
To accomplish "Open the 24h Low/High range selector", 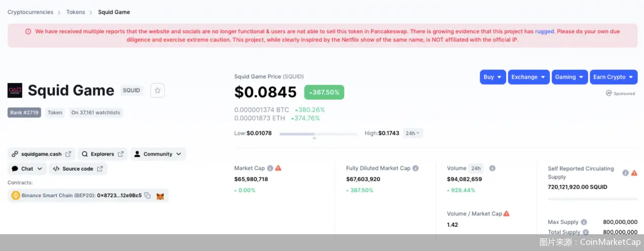I will pyautogui.click(x=413, y=133).
